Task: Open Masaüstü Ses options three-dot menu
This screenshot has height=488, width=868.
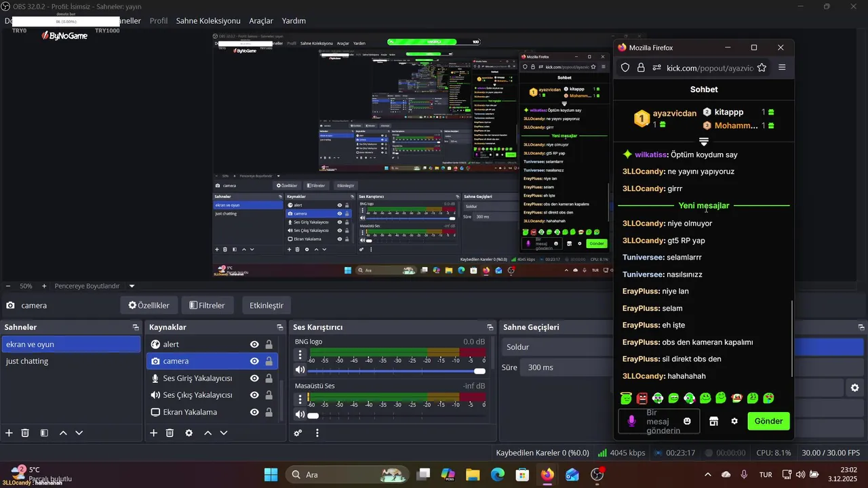Action: pyautogui.click(x=300, y=399)
